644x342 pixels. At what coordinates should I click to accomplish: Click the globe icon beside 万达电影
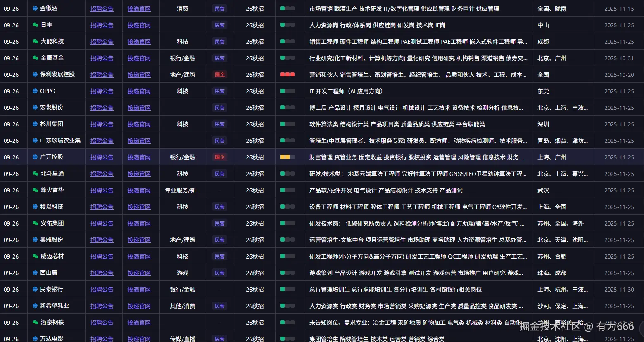[x=36, y=339]
